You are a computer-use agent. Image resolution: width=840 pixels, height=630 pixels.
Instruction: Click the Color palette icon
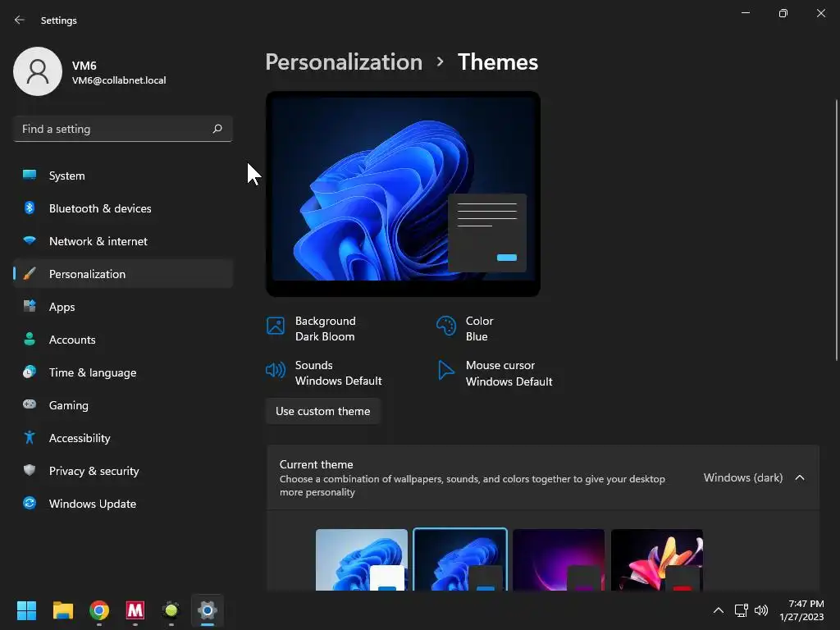(x=445, y=325)
